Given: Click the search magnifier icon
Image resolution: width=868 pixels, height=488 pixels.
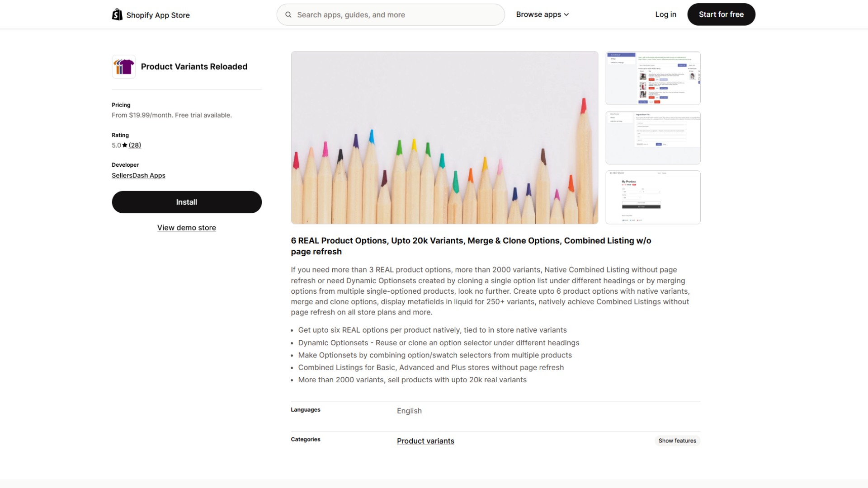Looking at the screenshot, I should [288, 14].
